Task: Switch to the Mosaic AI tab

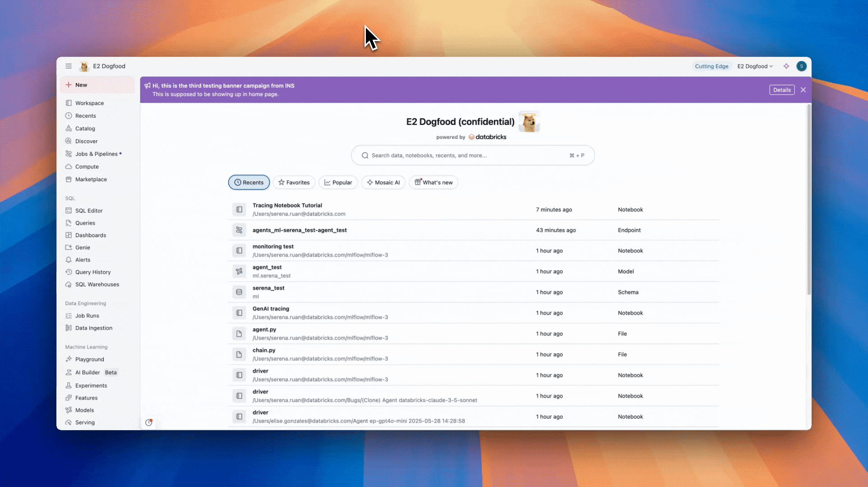Action: pyautogui.click(x=383, y=183)
